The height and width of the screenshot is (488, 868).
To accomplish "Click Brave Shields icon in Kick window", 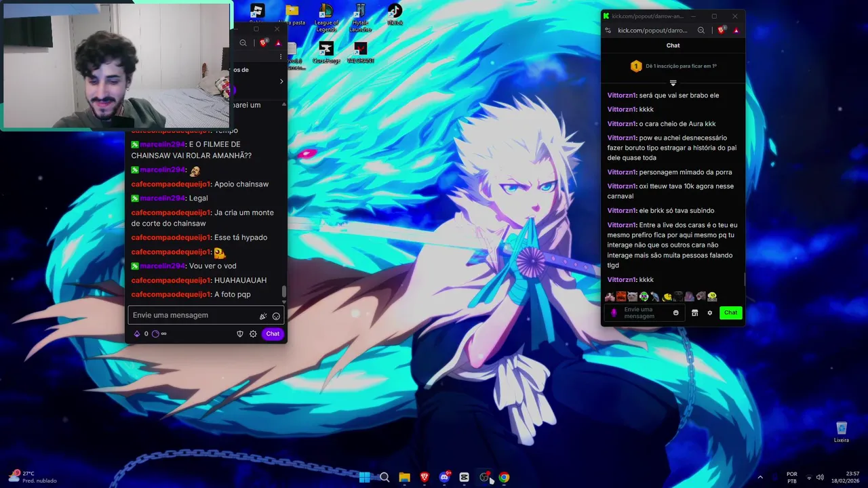I will [722, 30].
